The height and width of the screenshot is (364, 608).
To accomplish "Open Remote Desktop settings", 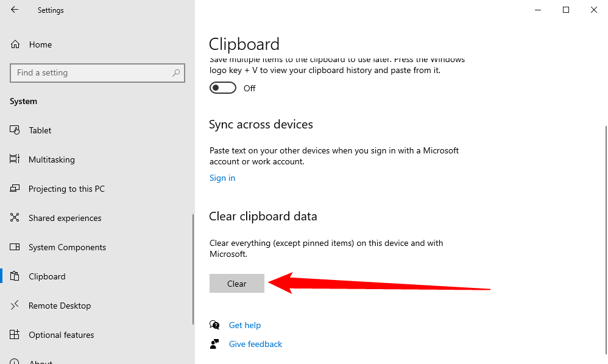I will (60, 306).
